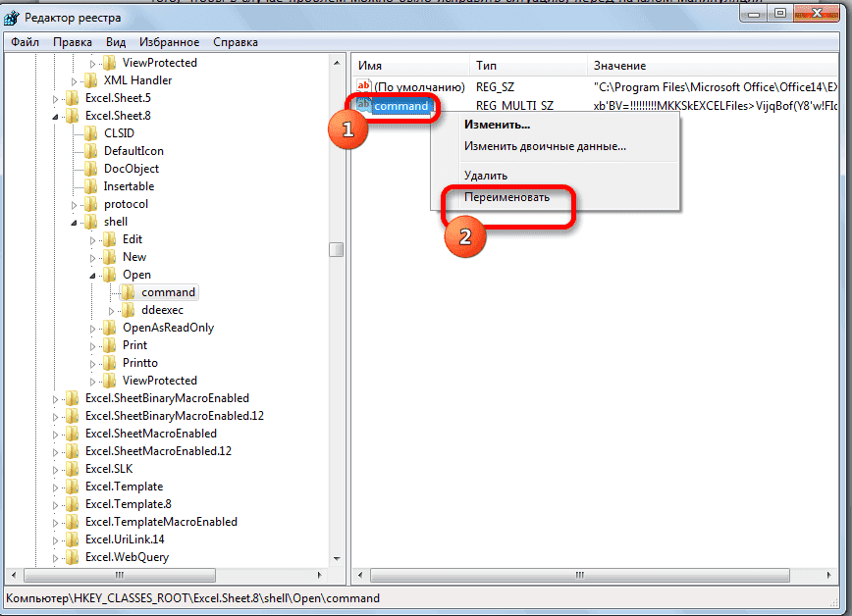Screen dimensions: 852x616
Task: Collapse the Excel.Sheet.8 tree node
Action: 55,117
